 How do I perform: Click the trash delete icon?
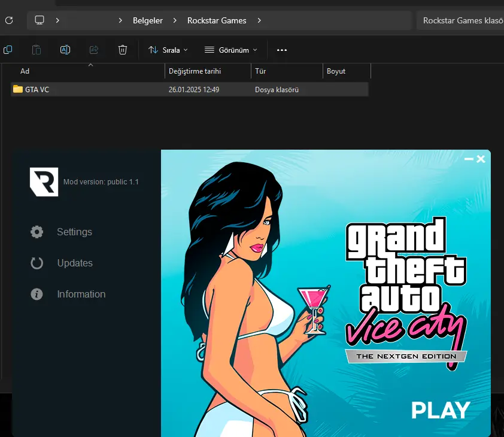point(123,50)
